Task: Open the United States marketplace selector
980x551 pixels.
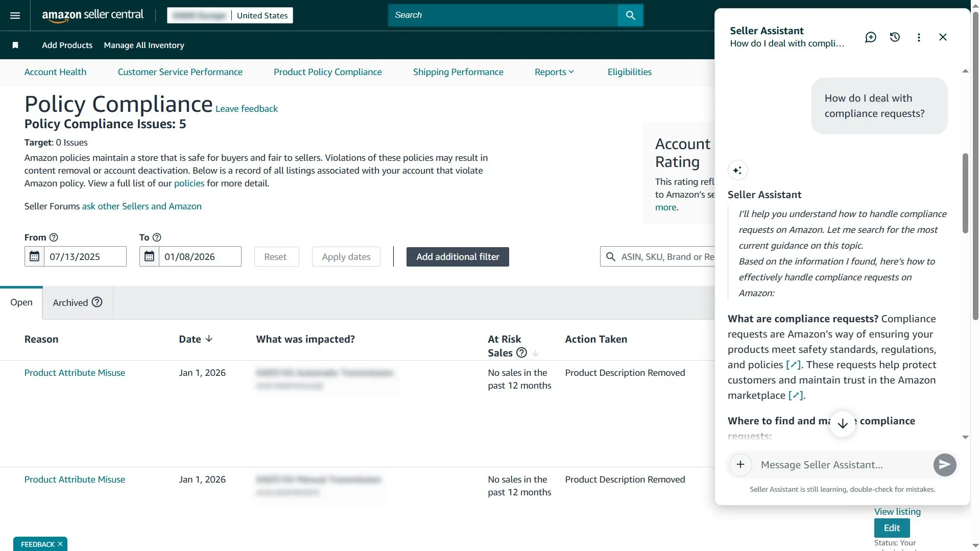Action: pos(262,15)
